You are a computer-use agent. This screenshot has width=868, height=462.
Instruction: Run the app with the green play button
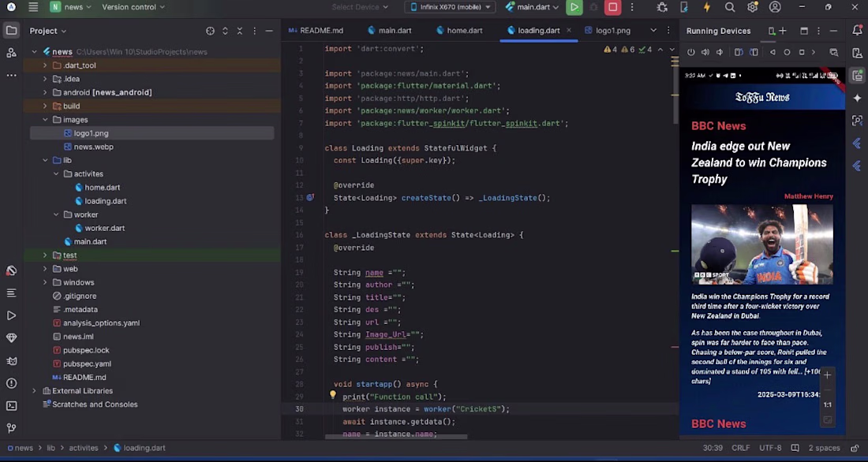pyautogui.click(x=574, y=7)
